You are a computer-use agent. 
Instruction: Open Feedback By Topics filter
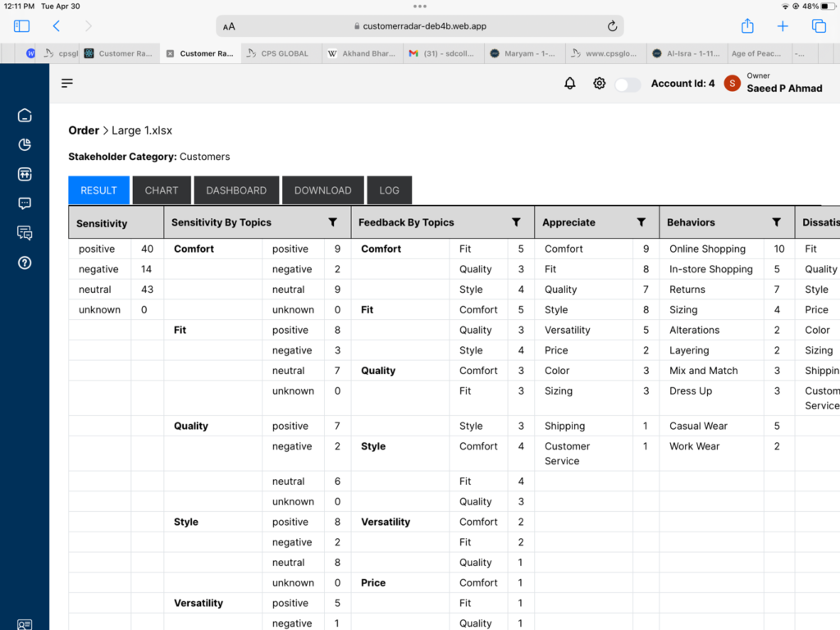pyautogui.click(x=516, y=222)
